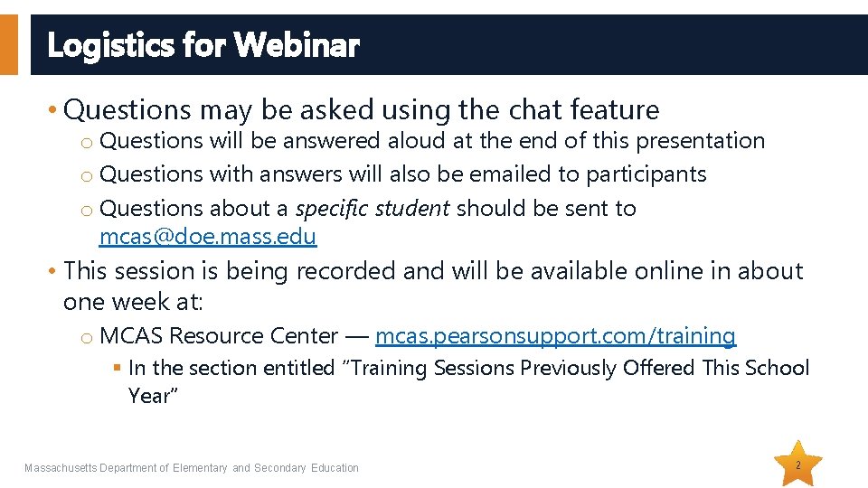Click the round bullet before "Questions may be asked"
Viewport: 868px width, 488px height.
click(53, 111)
